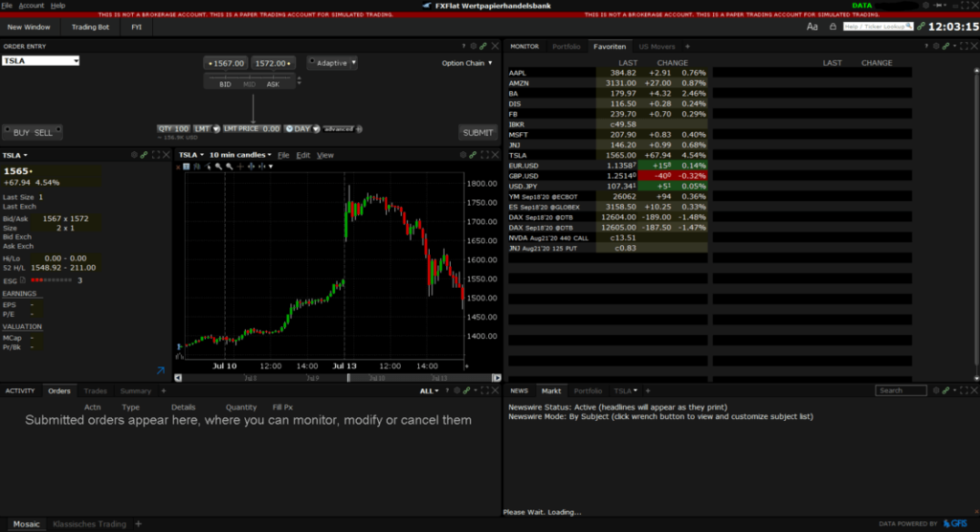Screen dimensions: 980x532
Task: Click the Order Entry panel link chain icon
Action: pyautogui.click(x=483, y=46)
